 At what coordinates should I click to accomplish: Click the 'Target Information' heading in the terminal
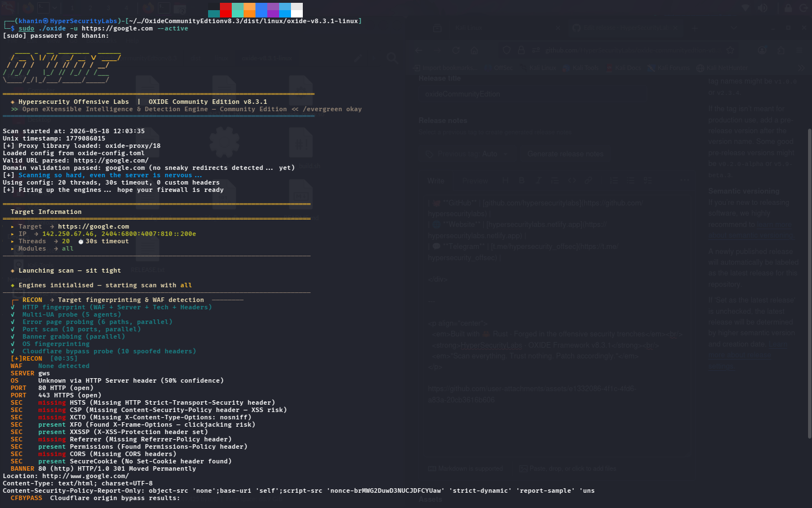[x=46, y=212]
